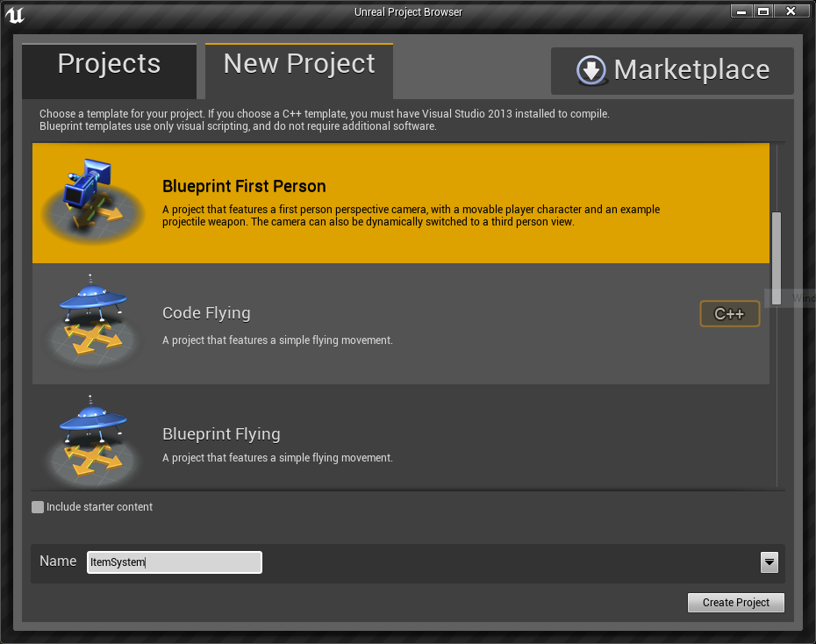Expand the project location dropdown arrow

pos(769,562)
